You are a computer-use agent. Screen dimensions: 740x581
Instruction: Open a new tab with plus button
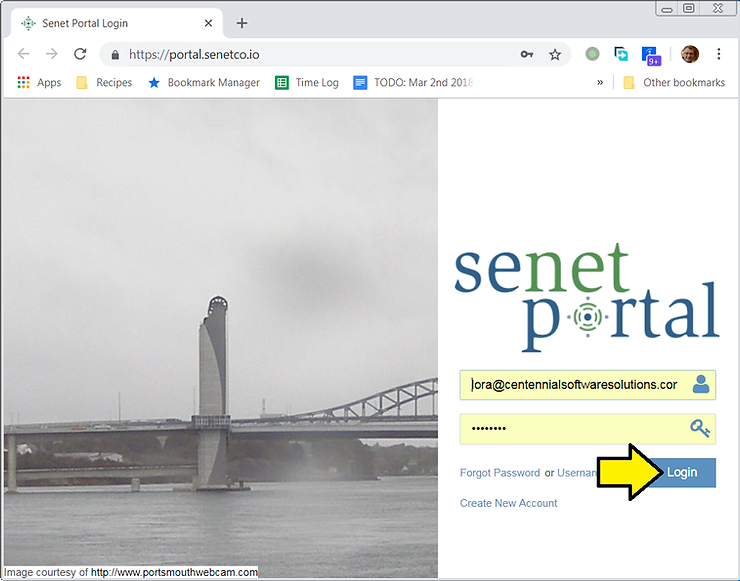241,23
